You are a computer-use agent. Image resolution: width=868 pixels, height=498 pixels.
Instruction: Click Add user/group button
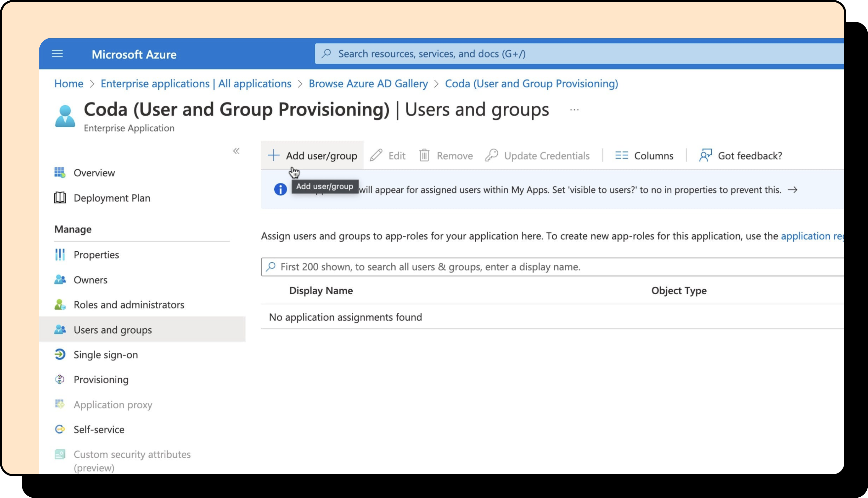tap(312, 156)
